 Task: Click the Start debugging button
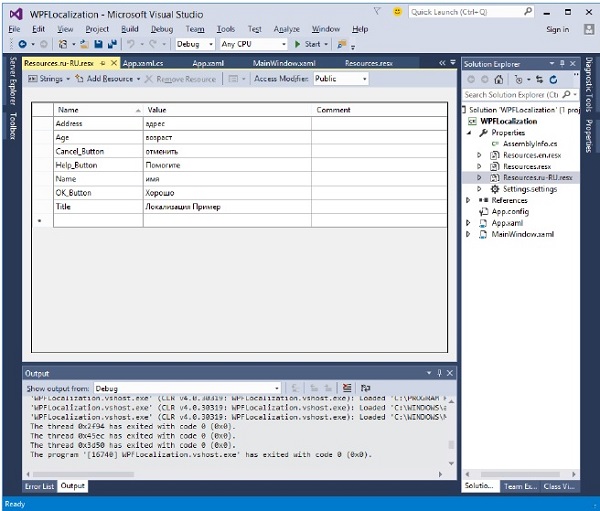[305, 45]
